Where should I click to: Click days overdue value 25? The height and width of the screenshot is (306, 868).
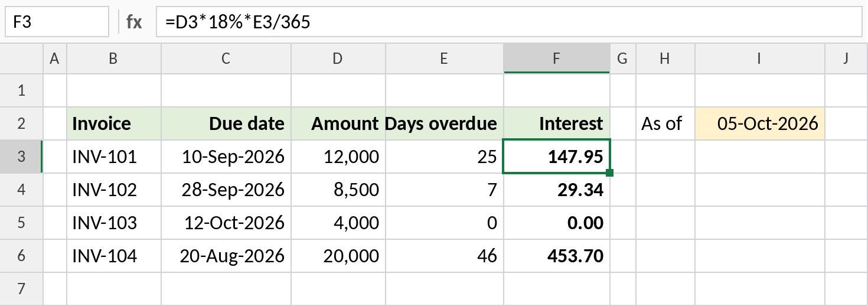pyautogui.click(x=445, y=157)
